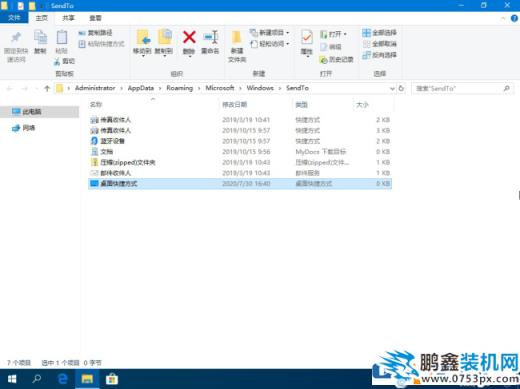Click the SendTo breadcrumb
The height and width of the screenshot is (389, 520).
[x=297, y=88]
